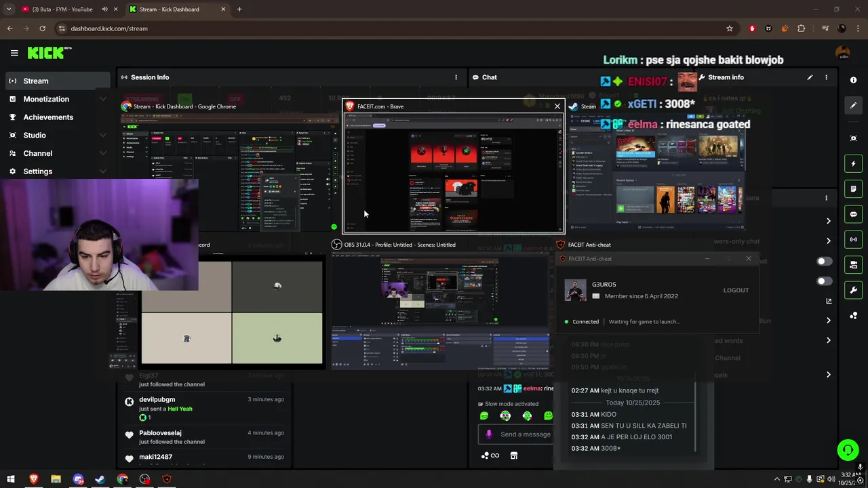Expand the Settings sidebar section
Image resolution: width=868 pixels, height=488 pixels.
(x=103, y=171)
